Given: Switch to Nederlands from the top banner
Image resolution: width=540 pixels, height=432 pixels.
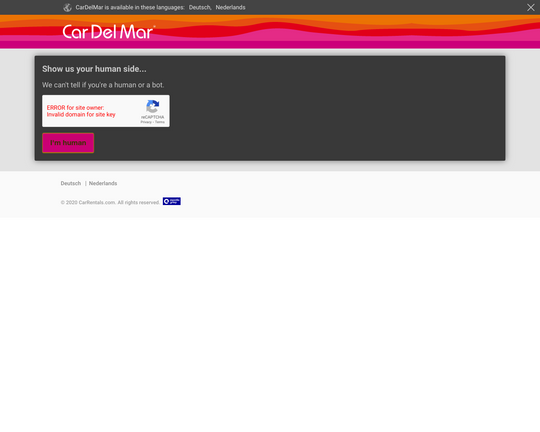Looking at the screenshot, I should point(230,7).
